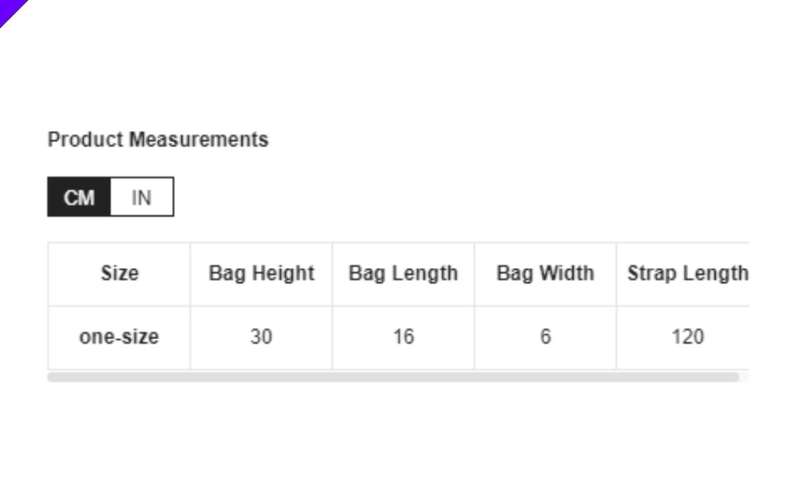Select the Bag Width column header

coord(545,274)
